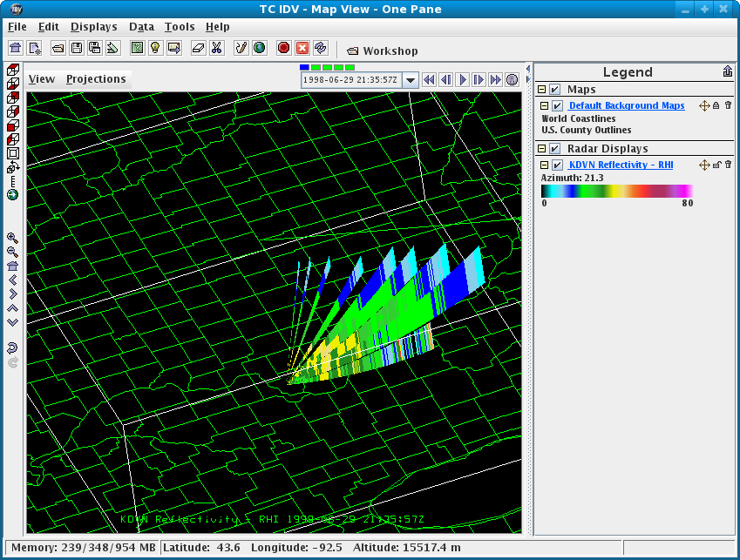
Task: Click the light bulb icon in toolbar
Action: [155, 48]
